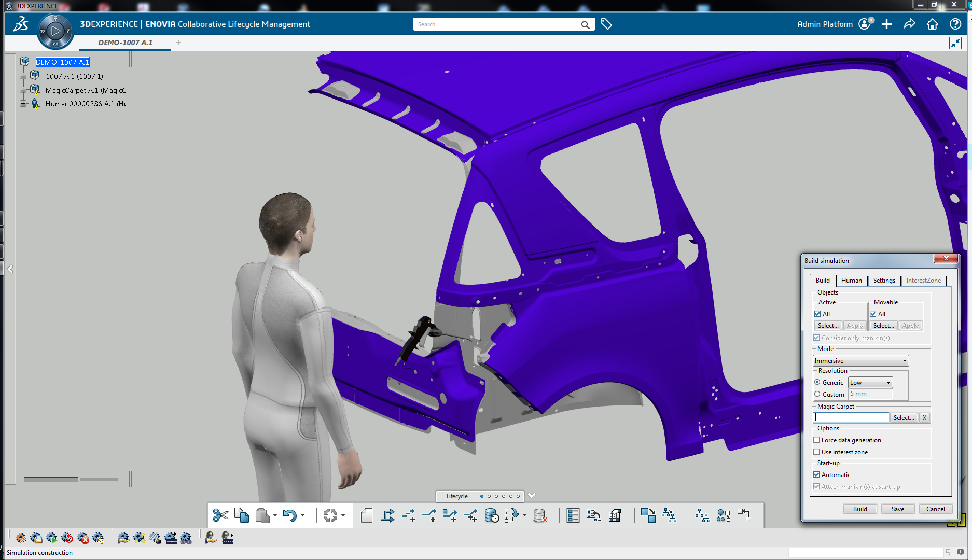Open the Settings tab
The image size is (972, 560).
pyautogui.click(x=884, y=281)
